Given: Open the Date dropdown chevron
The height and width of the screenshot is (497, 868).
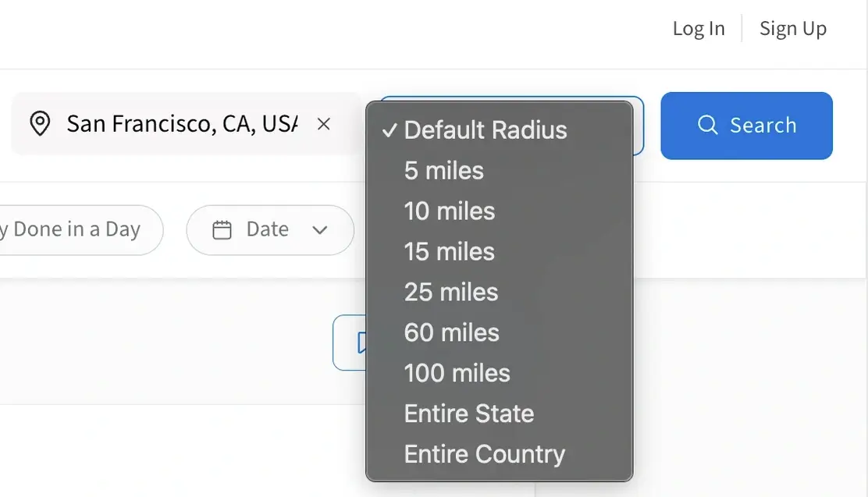Looking at the screenshot, I should [321, 230].
